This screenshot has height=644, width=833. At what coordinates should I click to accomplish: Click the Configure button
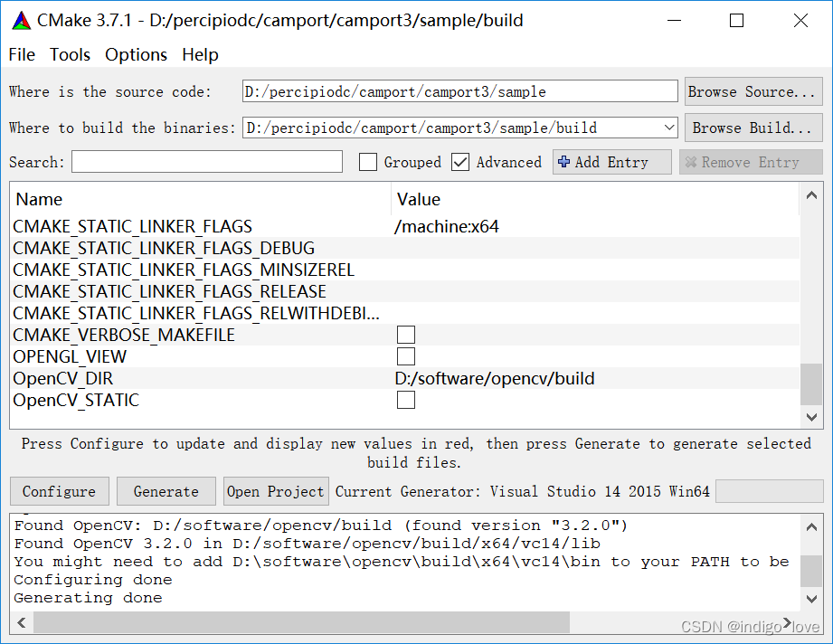tap(60, 491)
